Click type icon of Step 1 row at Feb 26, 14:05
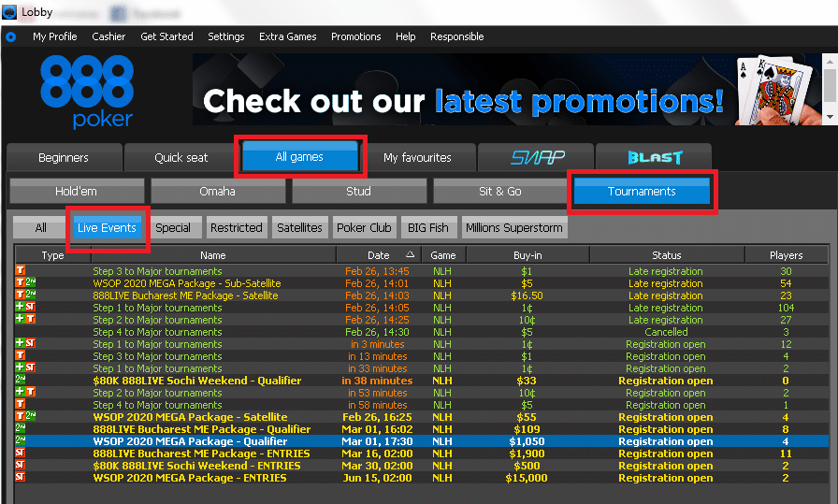This screenshot has height=504, width=838. 25,307
